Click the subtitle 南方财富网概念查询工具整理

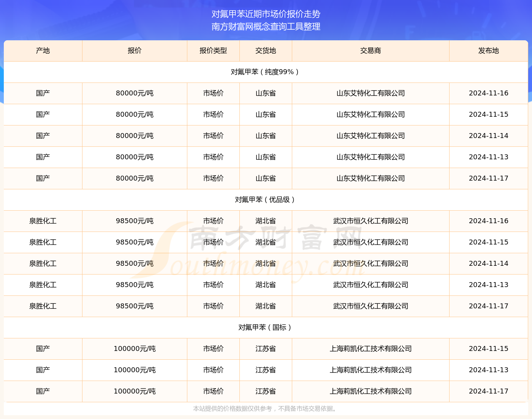pos(266,27)
